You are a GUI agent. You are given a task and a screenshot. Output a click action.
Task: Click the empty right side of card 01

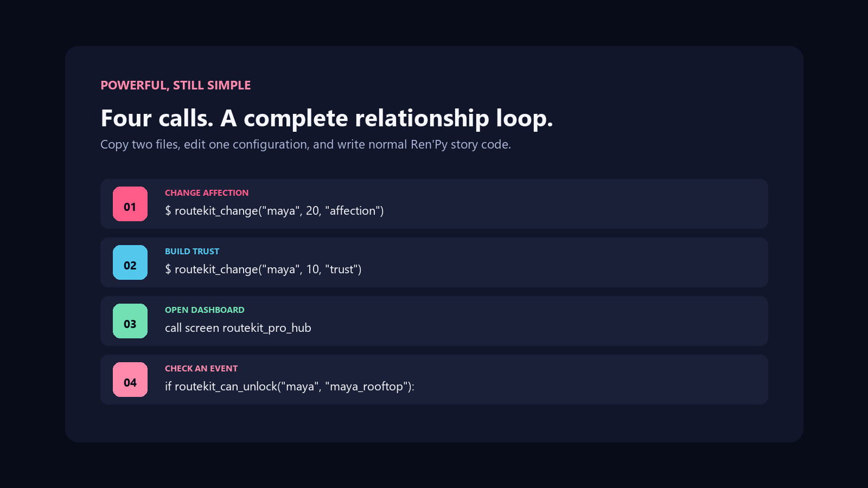[x=575, y=204]
